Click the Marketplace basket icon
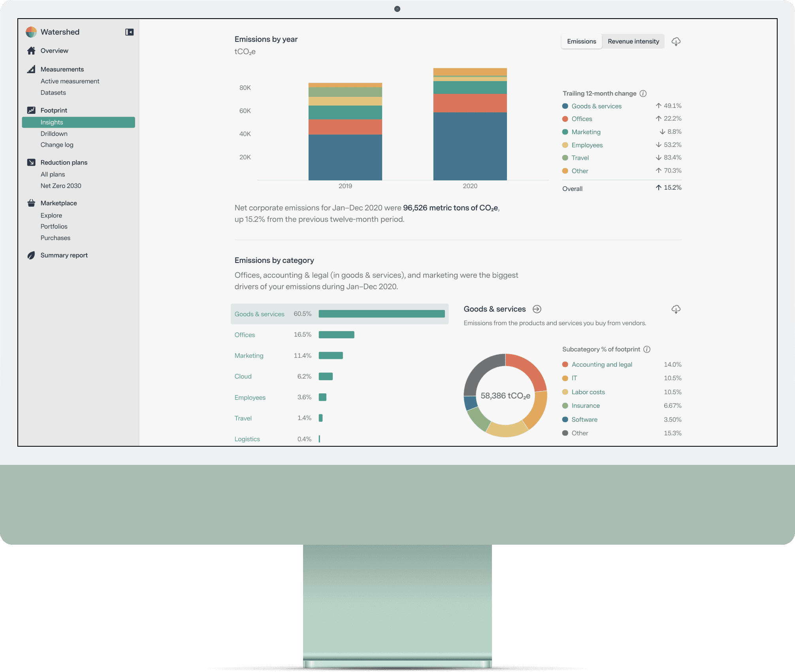 coord(31,203)
